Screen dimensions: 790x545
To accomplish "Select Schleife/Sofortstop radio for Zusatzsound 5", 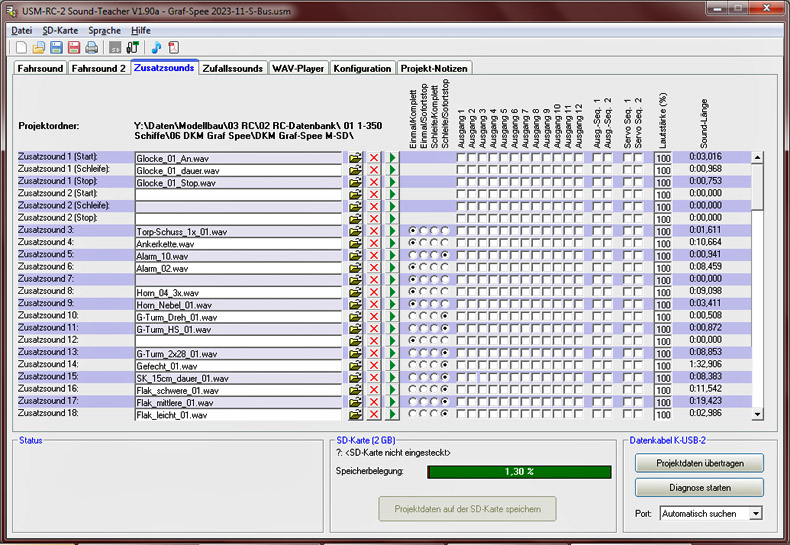I will point(446,255).
